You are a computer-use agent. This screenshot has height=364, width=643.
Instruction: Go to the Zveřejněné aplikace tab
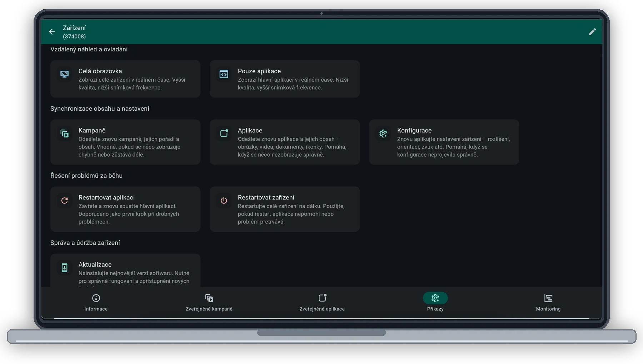click(x=322, y=303)
